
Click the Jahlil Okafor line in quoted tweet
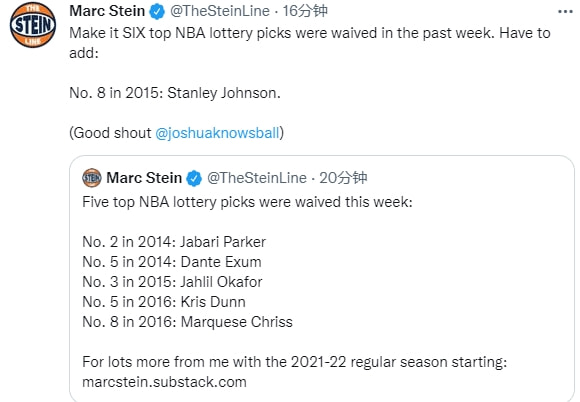(x=172, y=282)
